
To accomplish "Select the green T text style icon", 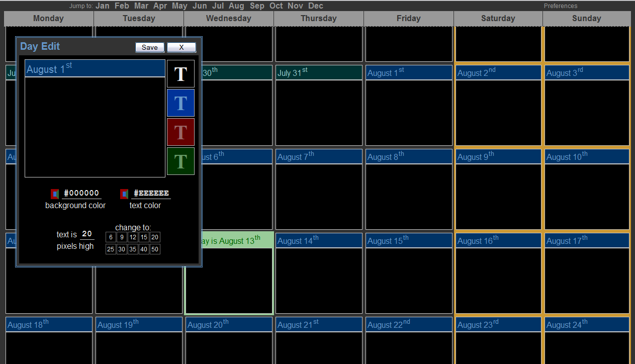I will [180, 161].
